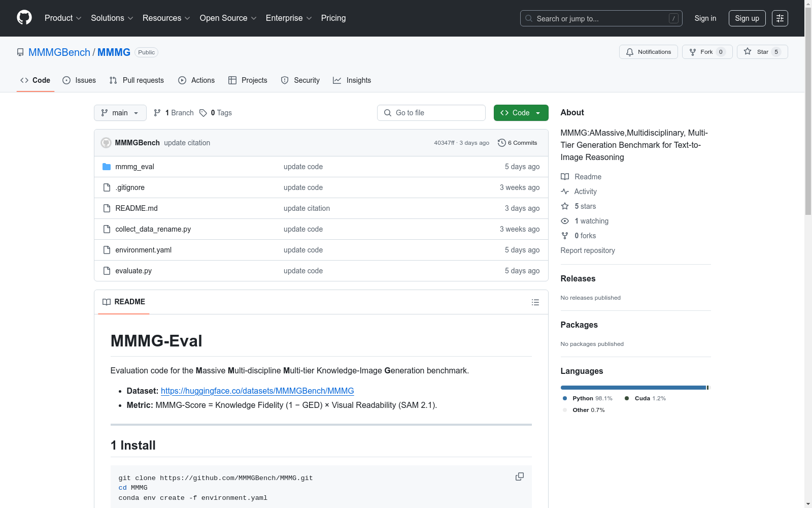Click the file icon beside evaluate.py

tap(107, 271)
